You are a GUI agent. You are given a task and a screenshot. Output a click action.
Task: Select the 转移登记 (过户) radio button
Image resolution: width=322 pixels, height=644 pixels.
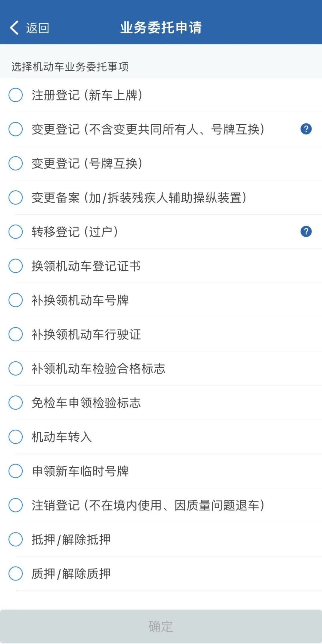point(16,232)
